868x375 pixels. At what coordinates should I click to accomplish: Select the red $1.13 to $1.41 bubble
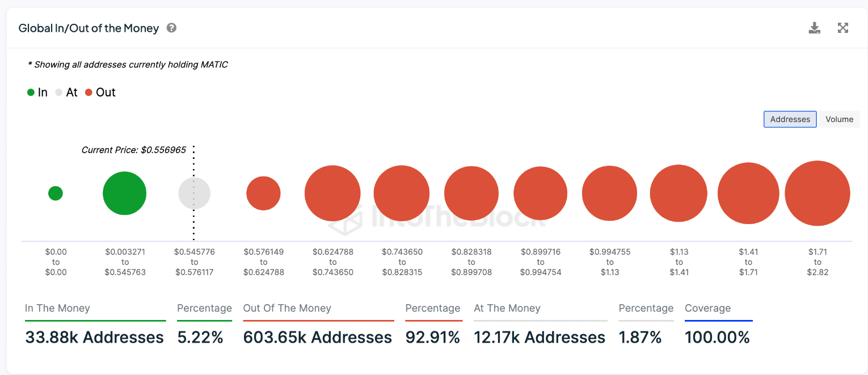679,193
